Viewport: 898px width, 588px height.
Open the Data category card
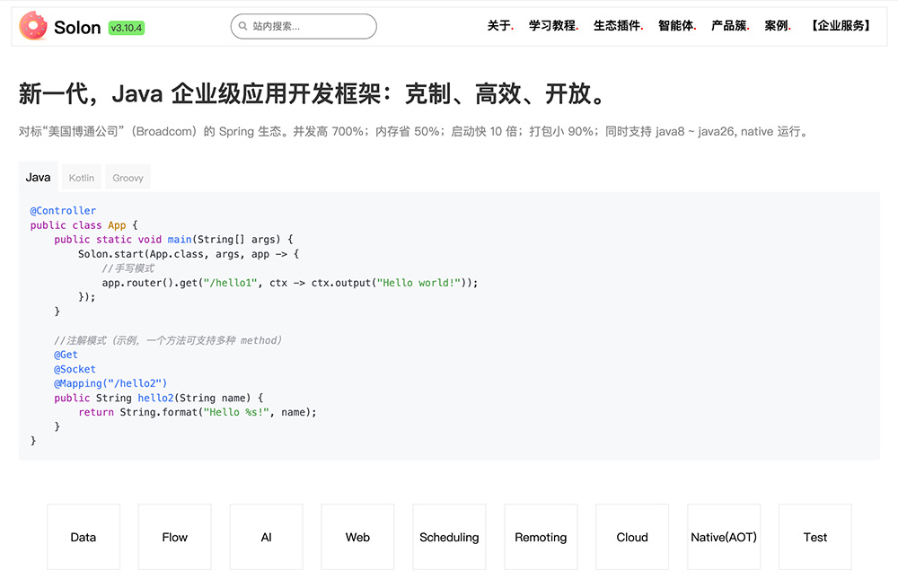pos(84,537)
